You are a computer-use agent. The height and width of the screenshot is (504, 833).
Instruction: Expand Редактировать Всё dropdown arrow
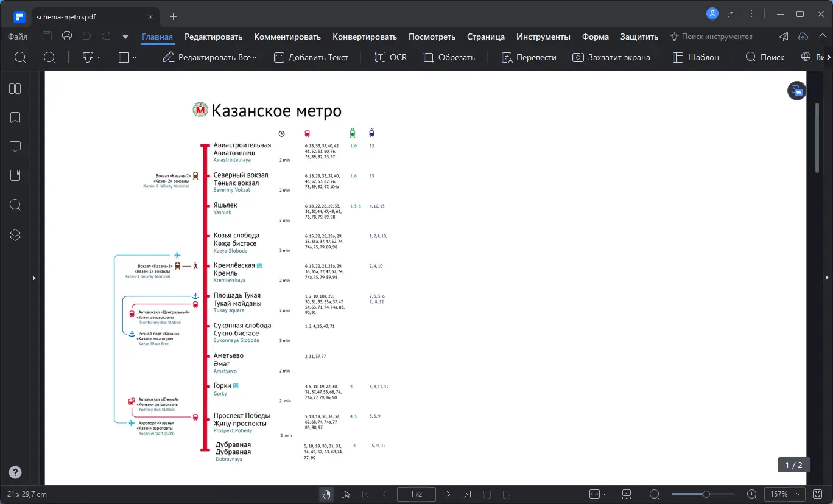point(255,57)
